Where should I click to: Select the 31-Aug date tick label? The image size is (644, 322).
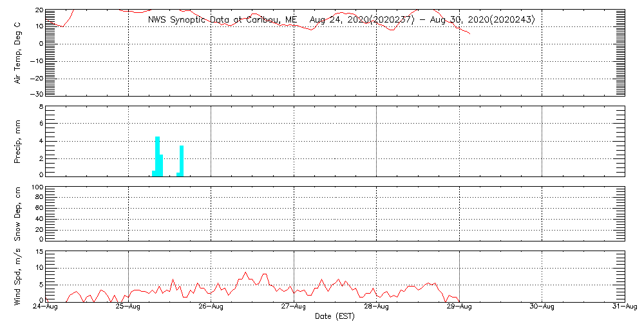624,308
